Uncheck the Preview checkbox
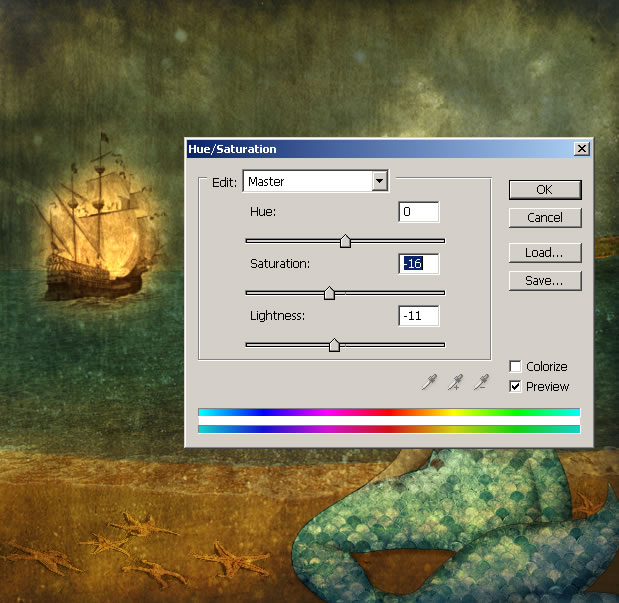Image resolution: width=619 pixels, height=603 pixels. point(515,386)
